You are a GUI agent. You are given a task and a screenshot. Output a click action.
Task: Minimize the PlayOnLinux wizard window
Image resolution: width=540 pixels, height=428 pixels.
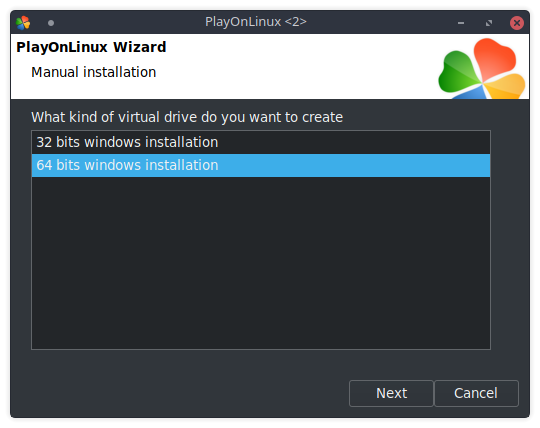[x=461, y=23]
